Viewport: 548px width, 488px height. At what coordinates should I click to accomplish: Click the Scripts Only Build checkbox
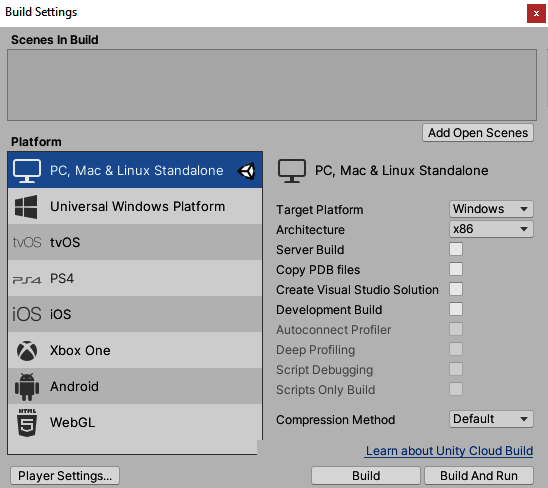pyautogui.click(x=456, y=389)
